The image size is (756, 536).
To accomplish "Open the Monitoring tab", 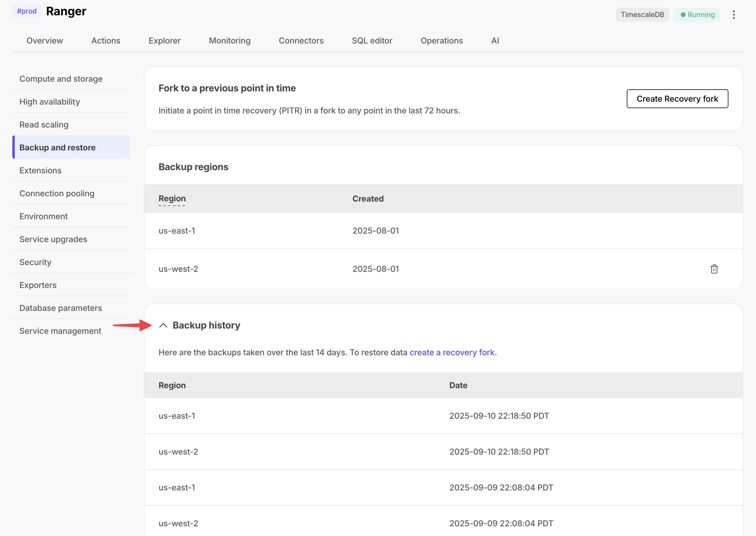I will point(230,41).
